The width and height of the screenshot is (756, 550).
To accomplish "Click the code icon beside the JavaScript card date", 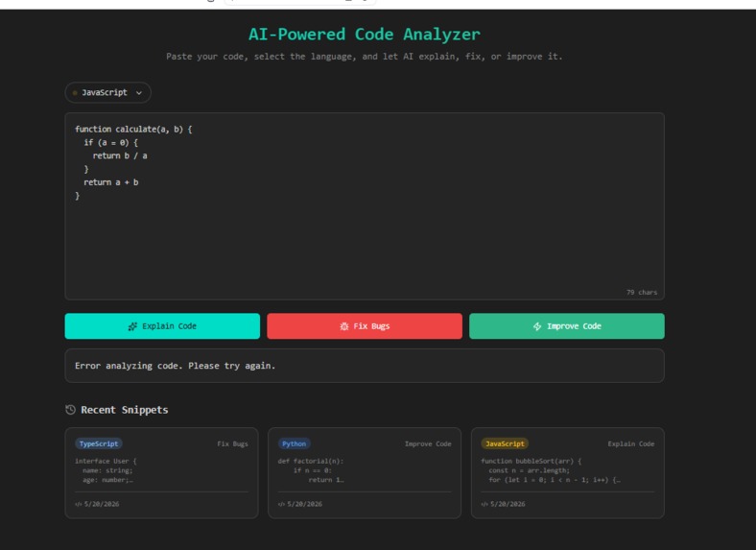I will 484,504.
